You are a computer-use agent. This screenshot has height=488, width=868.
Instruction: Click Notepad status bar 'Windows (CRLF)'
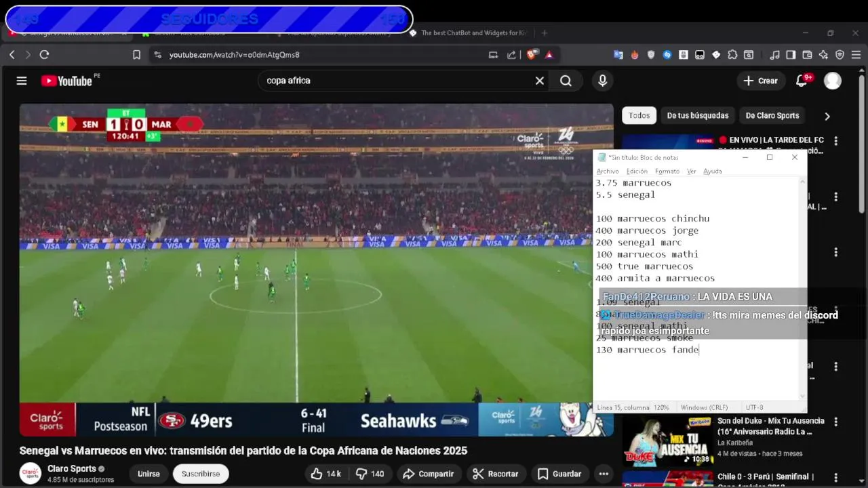(x=704, y=407)
